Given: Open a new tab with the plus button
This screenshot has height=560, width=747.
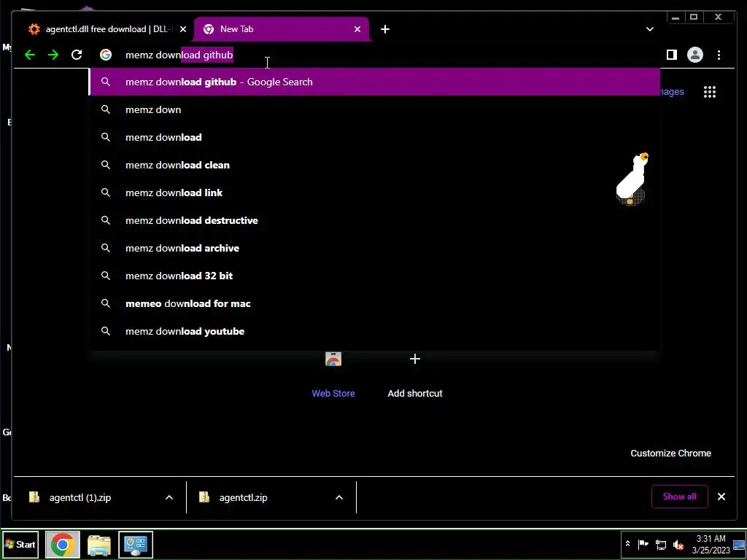Looking at the screenshot, I should coord(385,29).
